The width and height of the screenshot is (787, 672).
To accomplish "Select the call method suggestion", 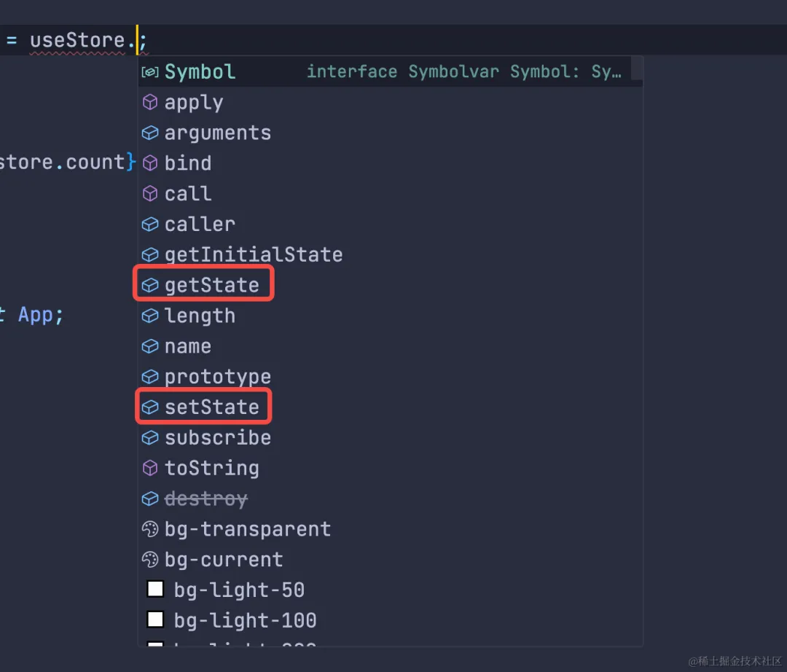I will coord(187,194).
